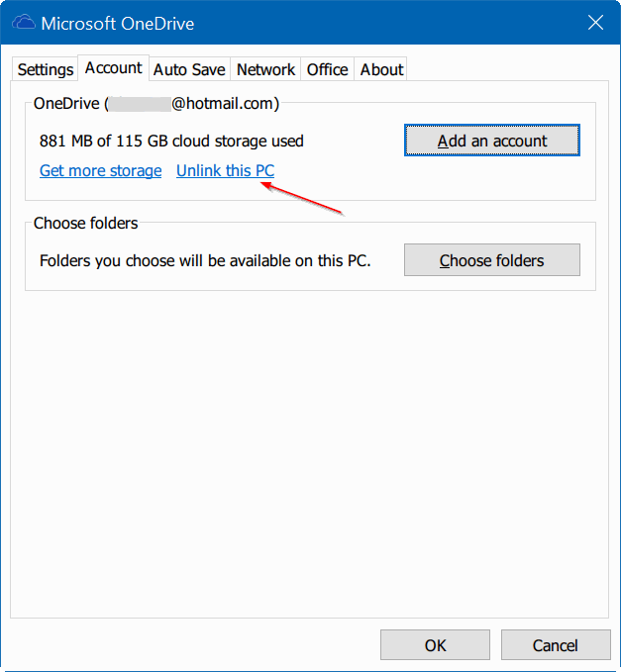
Task: Click the OneDrive cloud icon in title bar
Action: [23, 23]
